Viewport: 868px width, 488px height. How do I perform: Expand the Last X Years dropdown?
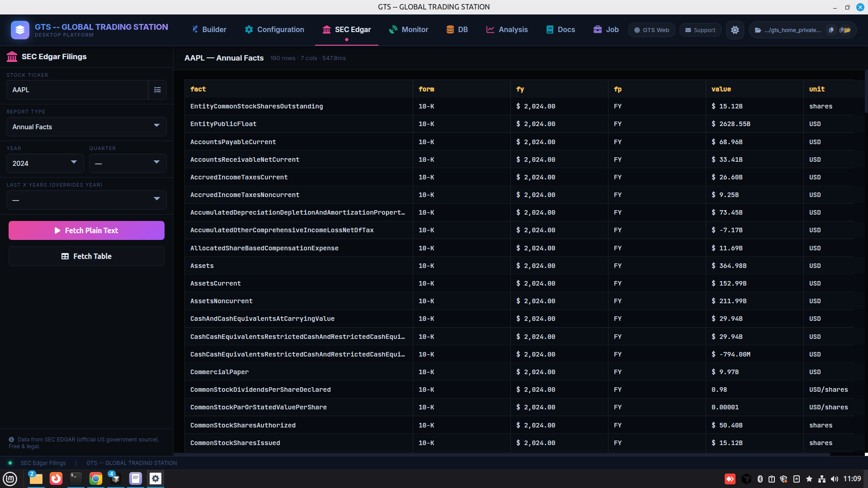(x=86, y=200)
